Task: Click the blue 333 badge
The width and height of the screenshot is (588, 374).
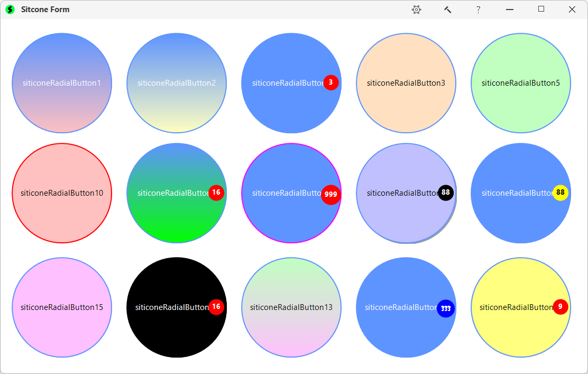Action: tap(446, 308)
